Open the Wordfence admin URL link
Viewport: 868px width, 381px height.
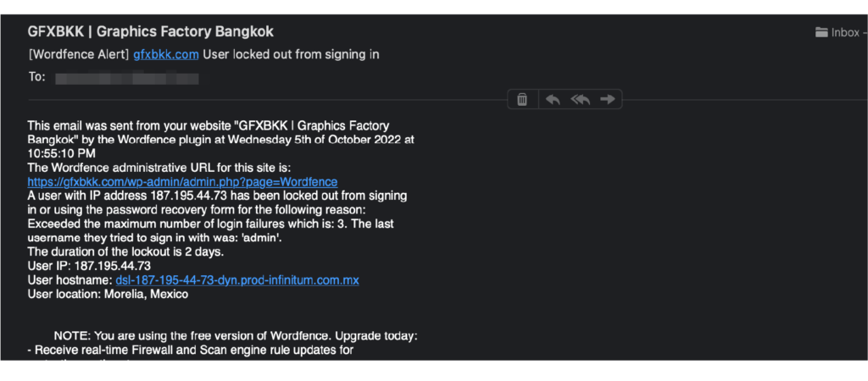[x=182, y=182]
